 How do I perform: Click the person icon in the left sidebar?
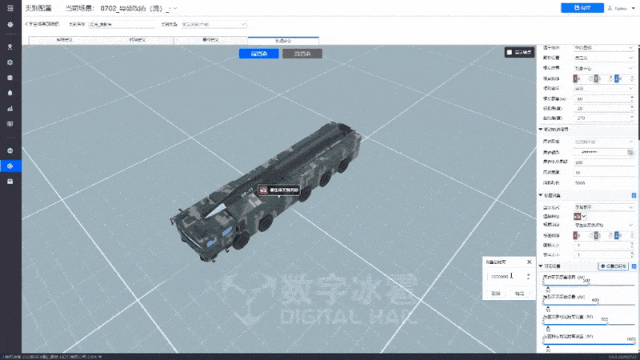10,47
